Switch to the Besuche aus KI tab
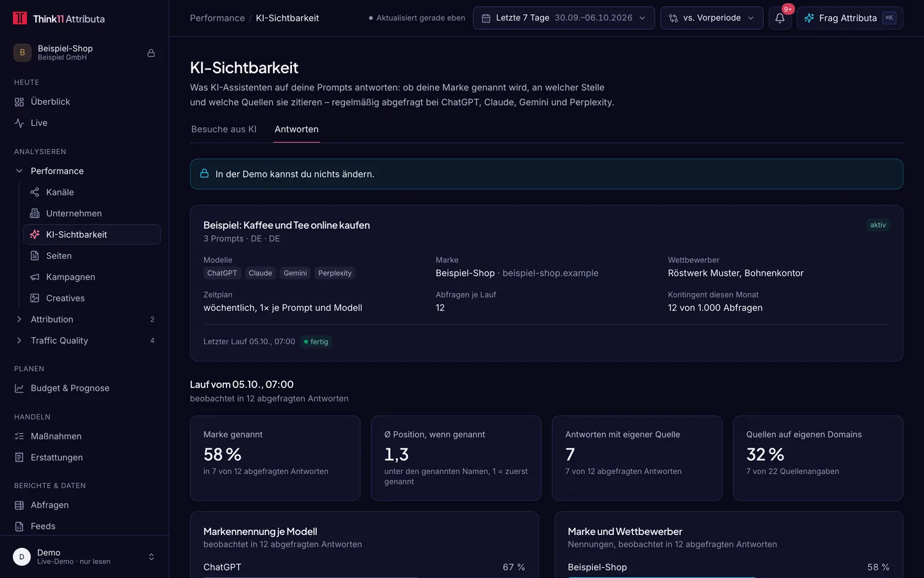Image resolution: width=924 pixels, height=578 pixels. click(x=224, y=129)
